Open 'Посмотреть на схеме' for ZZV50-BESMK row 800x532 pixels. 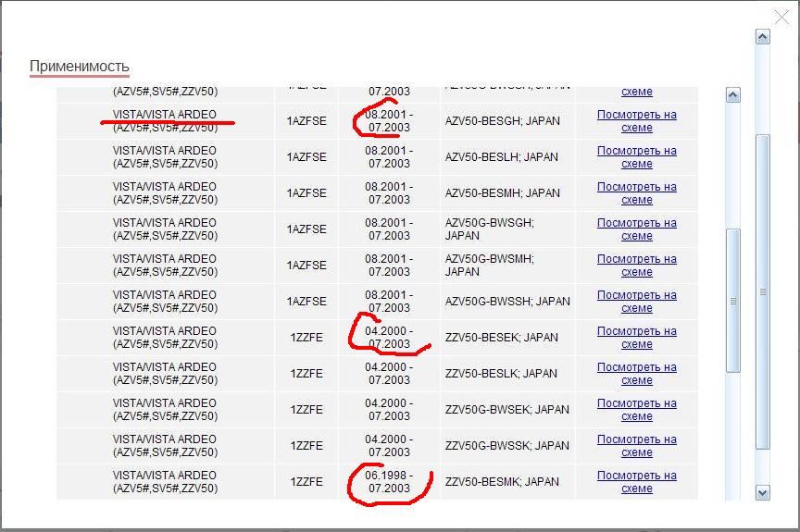coord(636,482)
